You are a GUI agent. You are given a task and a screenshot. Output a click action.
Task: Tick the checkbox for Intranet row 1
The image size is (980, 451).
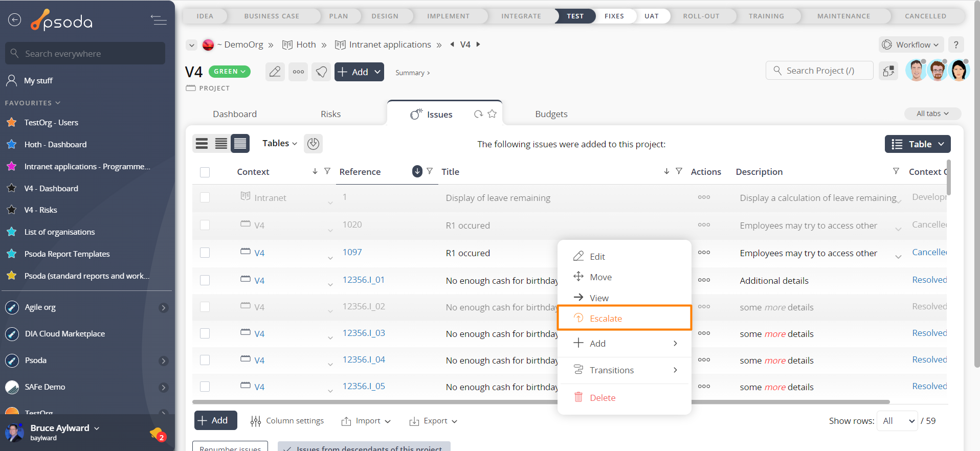[205, 197]
